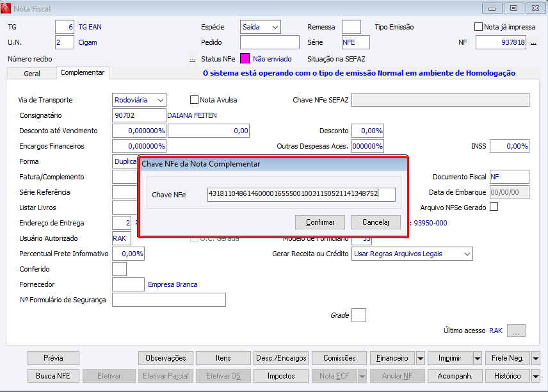Image resolution: width=548 pixels, height=392 pixels.
Task: Switch to the Geral tab
Action: (x=32, y=74)
